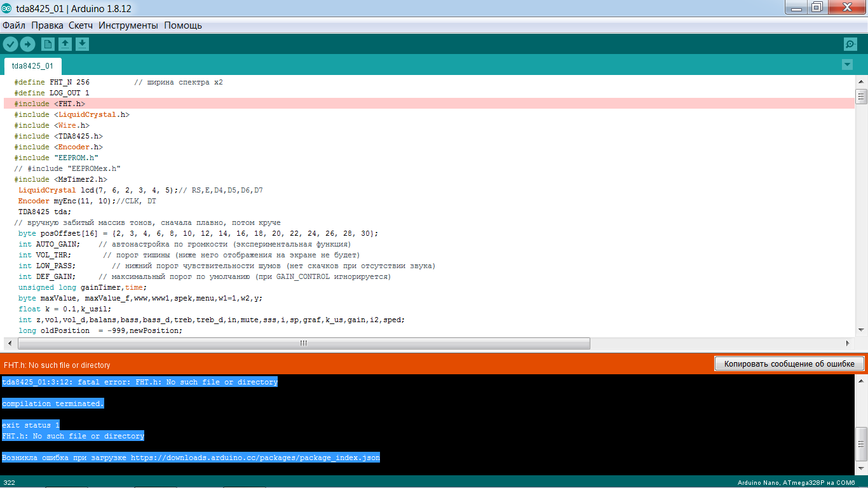868x488 pixels.
Task: Click the console vertical scrollbar down arrow
Action: coord(862,470)
